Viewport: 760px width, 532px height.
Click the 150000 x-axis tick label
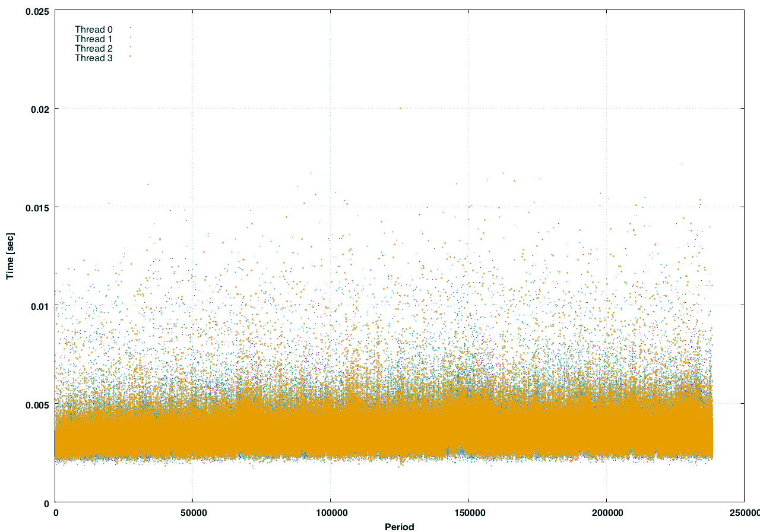468,513
